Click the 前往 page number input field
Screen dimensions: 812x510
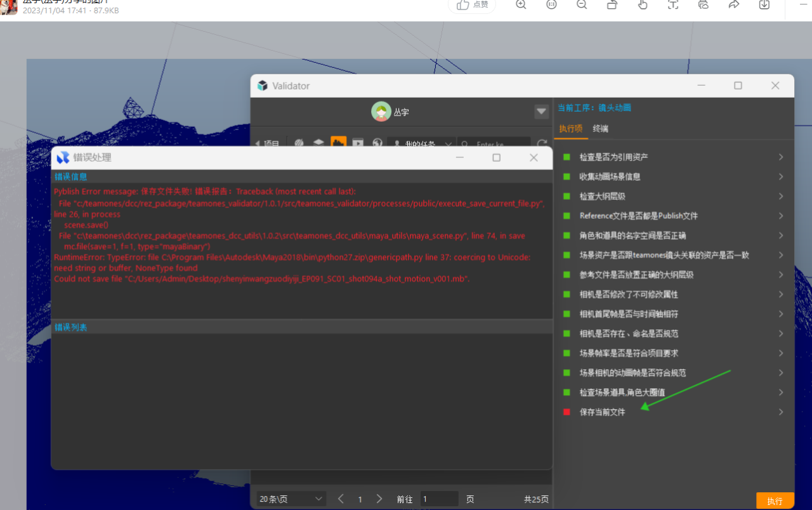(438, 499)
